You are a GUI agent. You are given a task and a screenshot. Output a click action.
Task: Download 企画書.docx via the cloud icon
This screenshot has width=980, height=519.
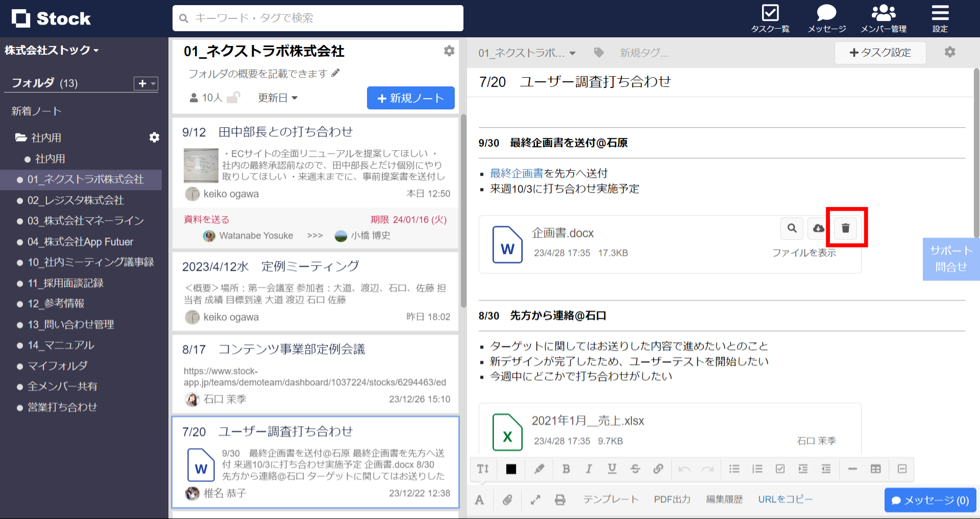[818, 228]
